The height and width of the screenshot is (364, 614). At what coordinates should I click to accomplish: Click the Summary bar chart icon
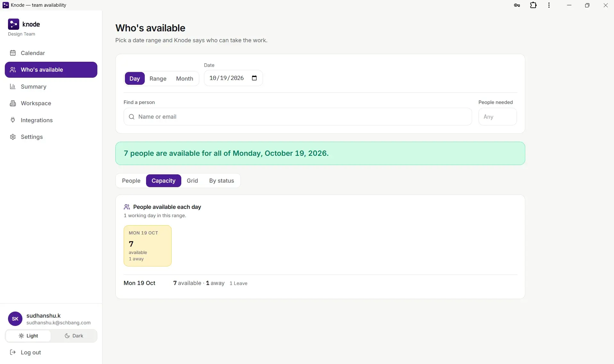13,87
